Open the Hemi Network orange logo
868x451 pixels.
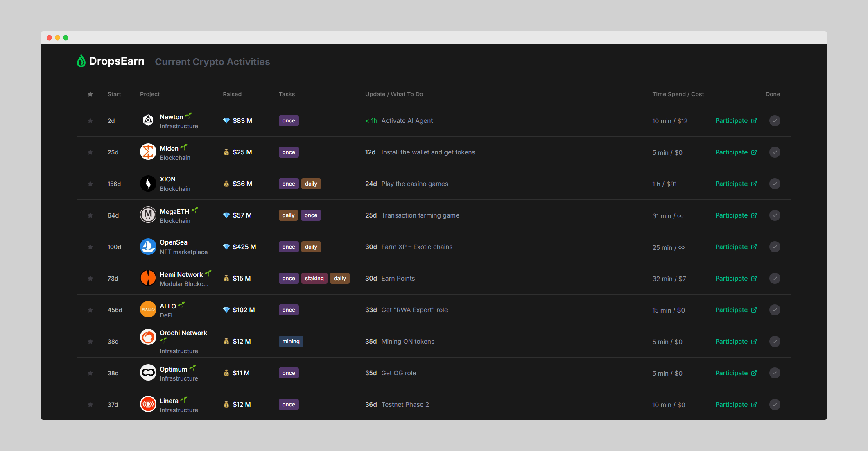tap(148, 278)
